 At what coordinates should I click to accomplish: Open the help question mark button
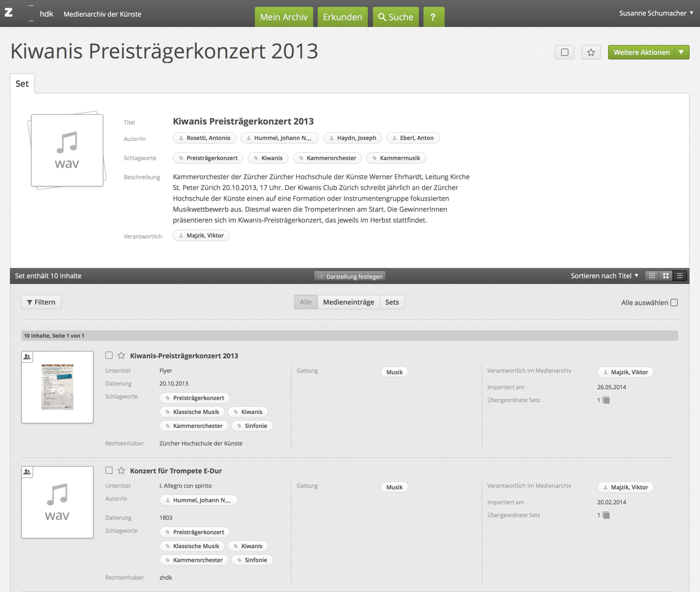pyautogui.click(x=433, y=17)
